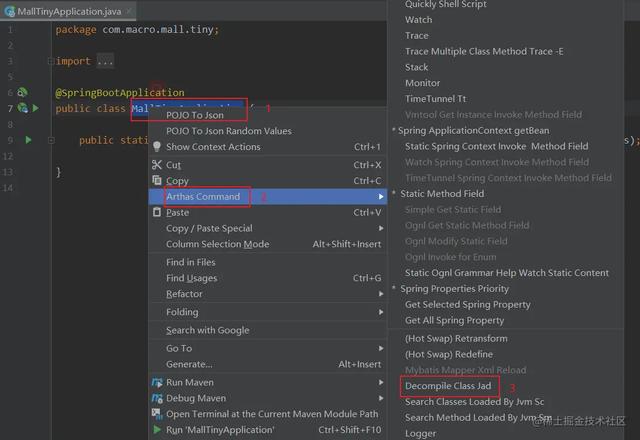Viewport: 640px width, 440px height.
Task: Expand the Refactor submenu
Action: tap(184, 294)
